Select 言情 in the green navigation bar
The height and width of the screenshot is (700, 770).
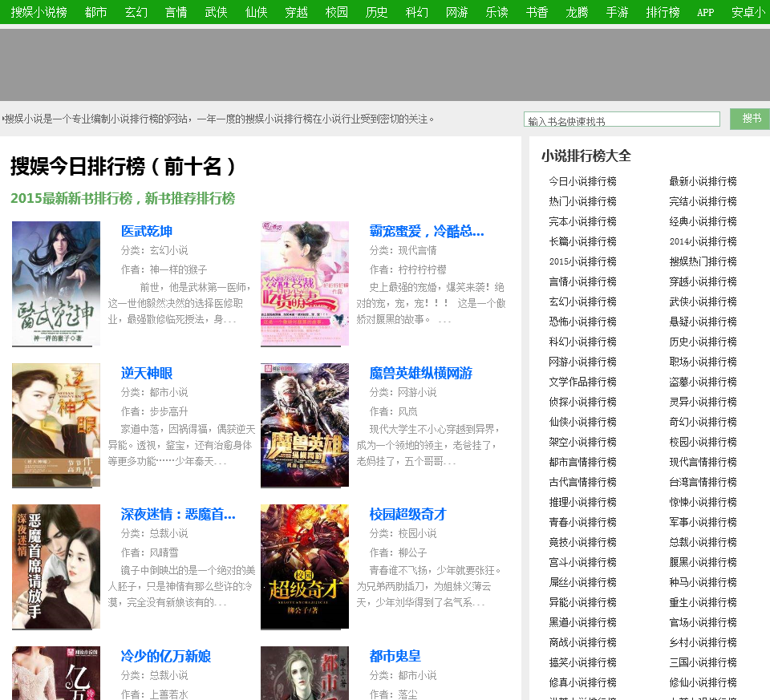pyautogui.click(x=176, y=12)
